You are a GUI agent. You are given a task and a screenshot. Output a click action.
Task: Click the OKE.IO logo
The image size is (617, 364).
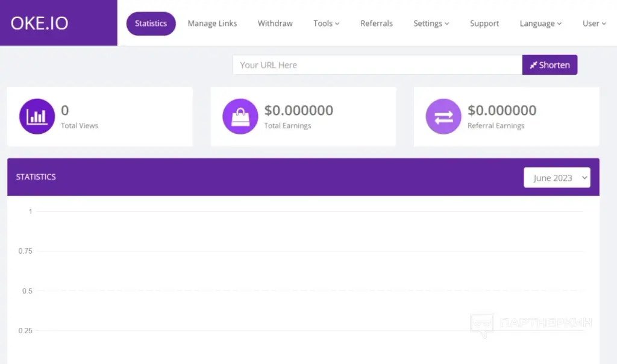[x=39, y=24]
